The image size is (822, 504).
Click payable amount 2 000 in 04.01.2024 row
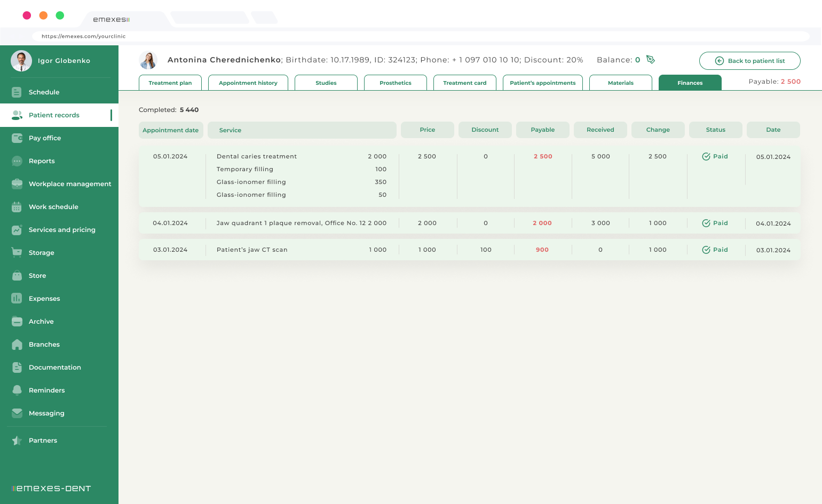pyautogui.click(x=542, y=223)
